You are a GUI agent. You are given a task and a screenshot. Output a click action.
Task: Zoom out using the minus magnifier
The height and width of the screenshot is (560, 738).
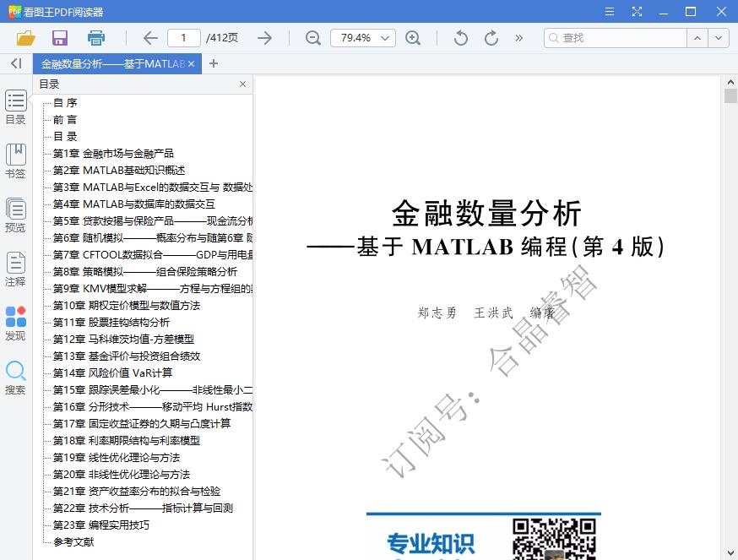tap(313, 38)
